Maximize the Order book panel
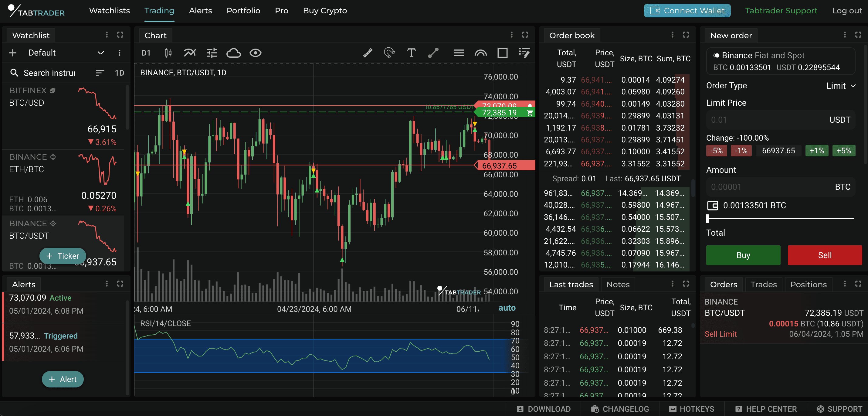868x416 pixels. coord(686,35)
